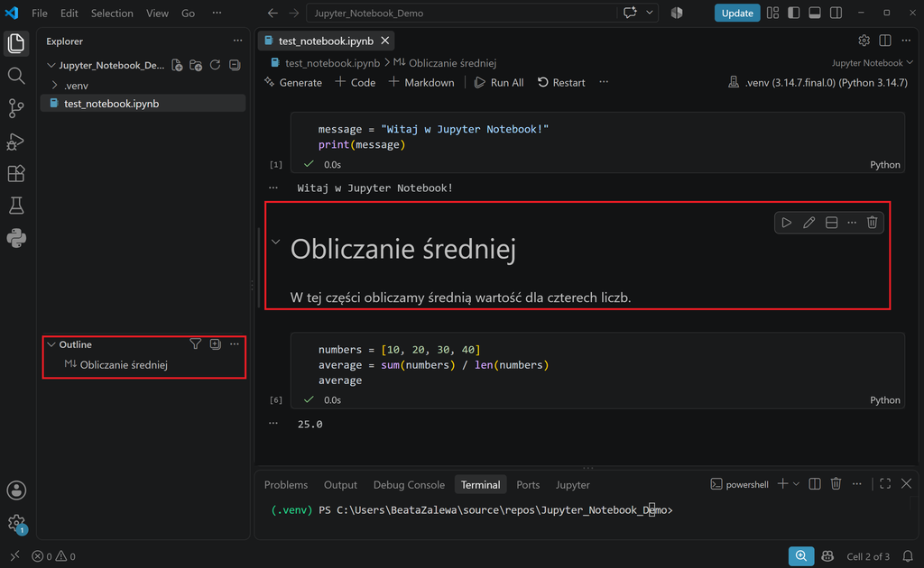Switch to the Problems panel tab
The image size is (924, 568).
[286, 484]
